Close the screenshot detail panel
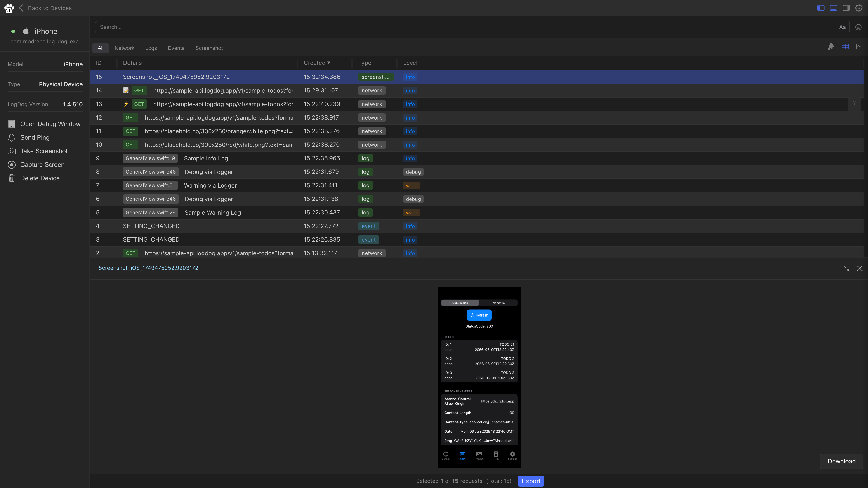The image size is (868, 488). pos(860,268)
